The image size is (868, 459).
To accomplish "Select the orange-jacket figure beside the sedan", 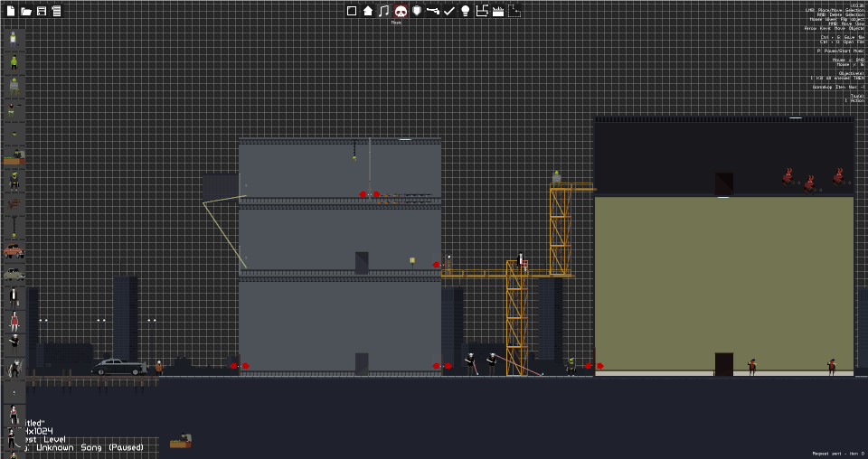I will [x=159, y=368].
